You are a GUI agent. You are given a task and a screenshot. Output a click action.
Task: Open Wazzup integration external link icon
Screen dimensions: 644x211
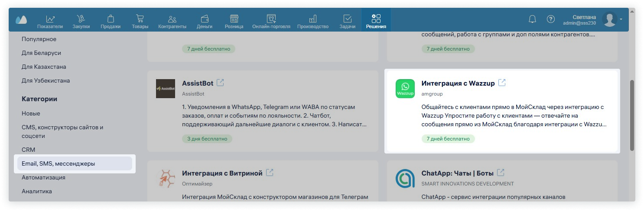tap(502, 83)
